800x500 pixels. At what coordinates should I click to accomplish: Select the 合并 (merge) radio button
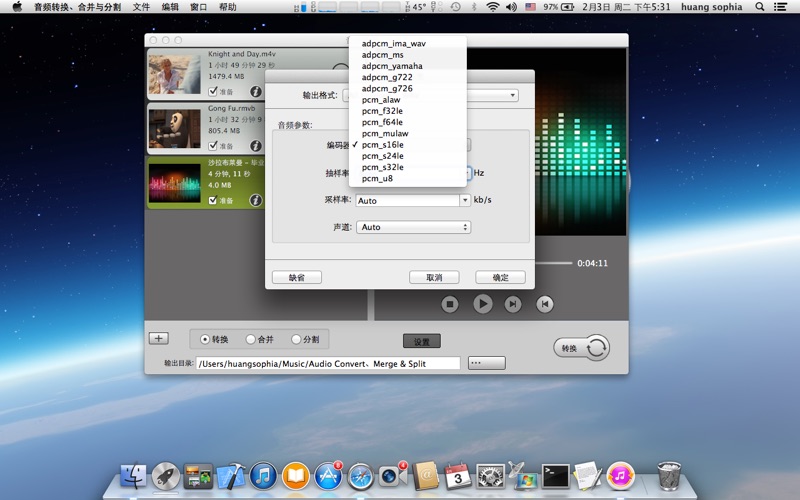tap(251, 340)
